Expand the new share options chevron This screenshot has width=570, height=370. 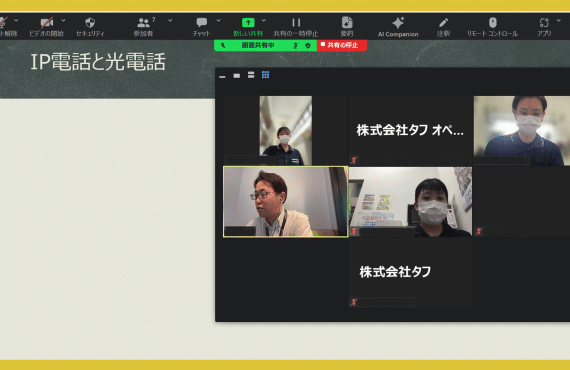click(264, 20)
